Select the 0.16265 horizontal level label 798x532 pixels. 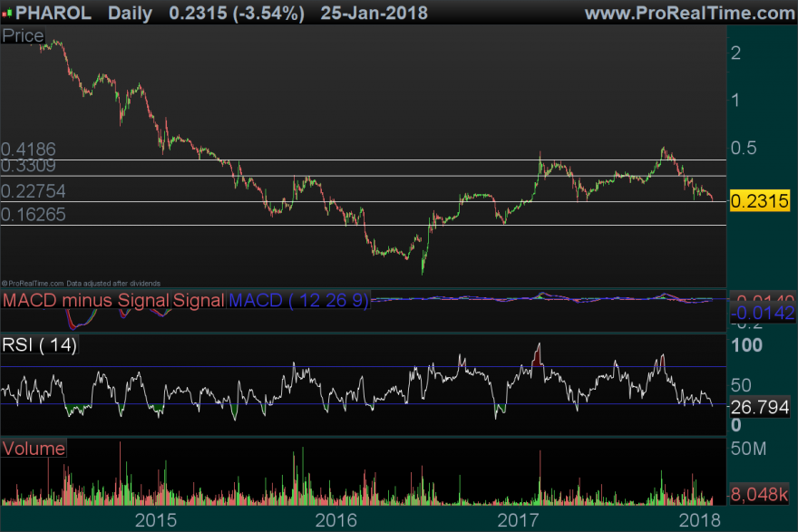(x=33, y=215)
